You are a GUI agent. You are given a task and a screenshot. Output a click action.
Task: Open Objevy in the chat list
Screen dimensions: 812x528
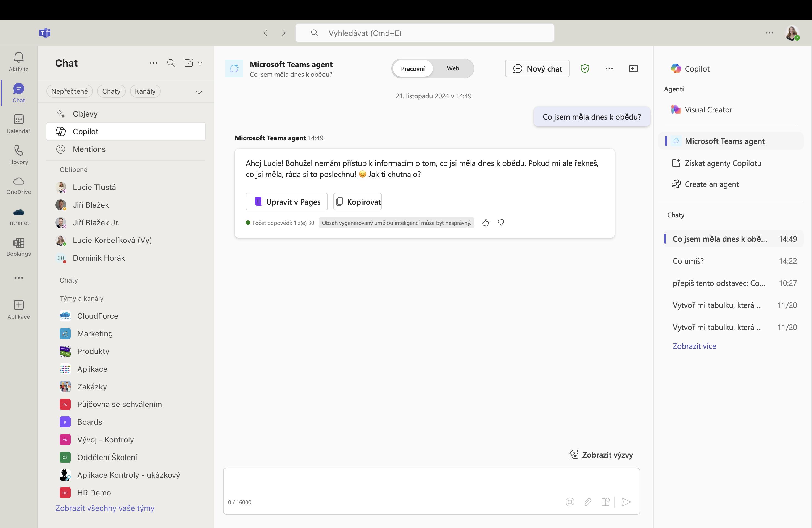click(126, 113)
